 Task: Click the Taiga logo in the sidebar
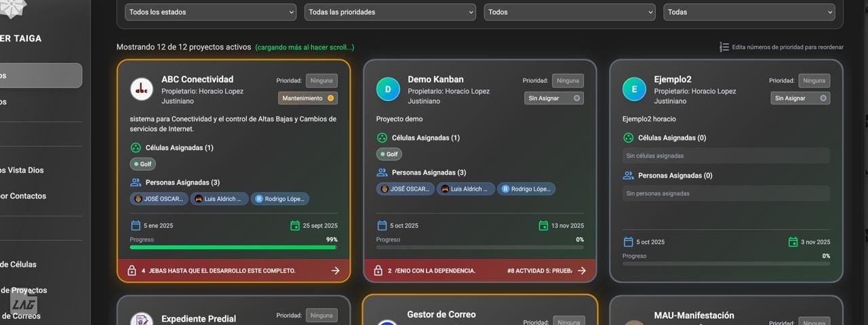pos(13,8)
